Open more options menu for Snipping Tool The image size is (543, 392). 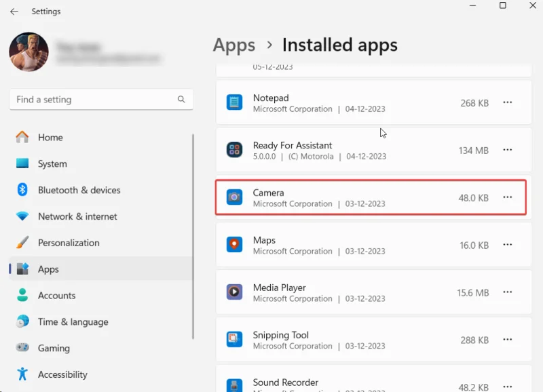[508, 340]
